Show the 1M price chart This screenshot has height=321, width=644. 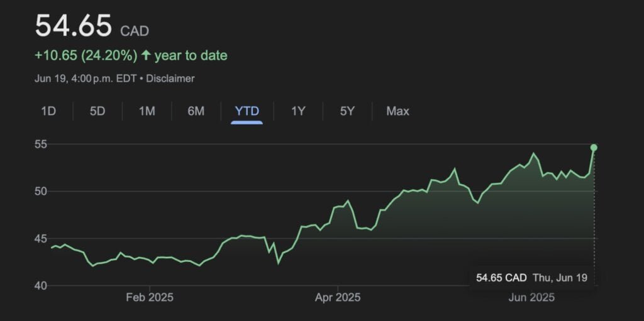[x=147, y=111]
